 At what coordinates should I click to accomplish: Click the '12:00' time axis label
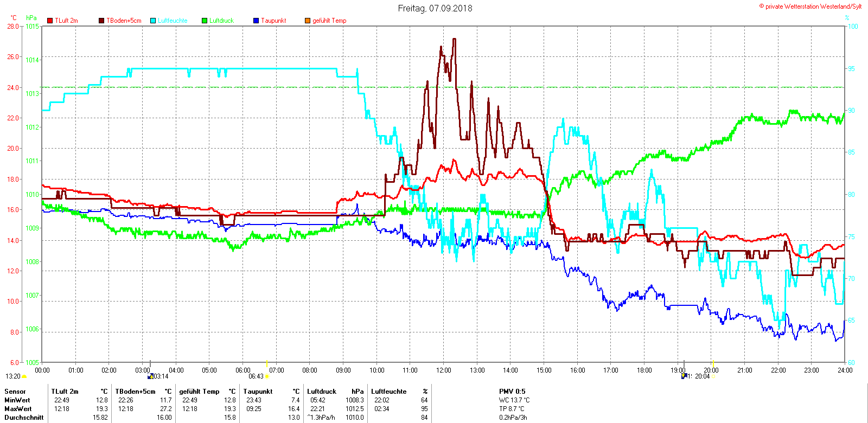(444, 370)
